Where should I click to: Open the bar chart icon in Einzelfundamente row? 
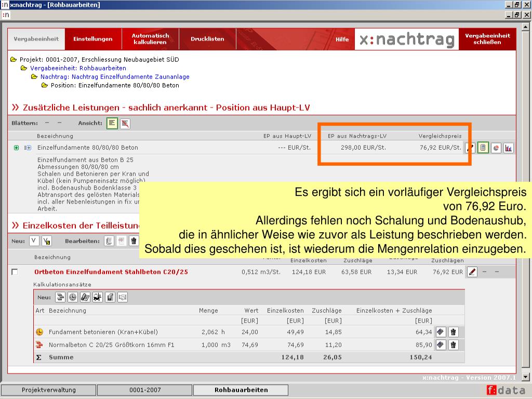point(508,148)
